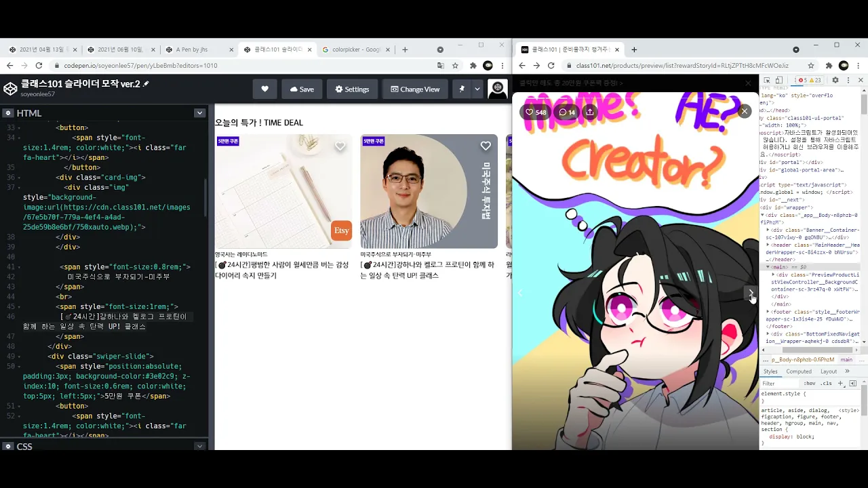The width and height of the screenshot is (868, 488).
Task: Open the 14 comments bubble
Action: click(x=566, y=112)
